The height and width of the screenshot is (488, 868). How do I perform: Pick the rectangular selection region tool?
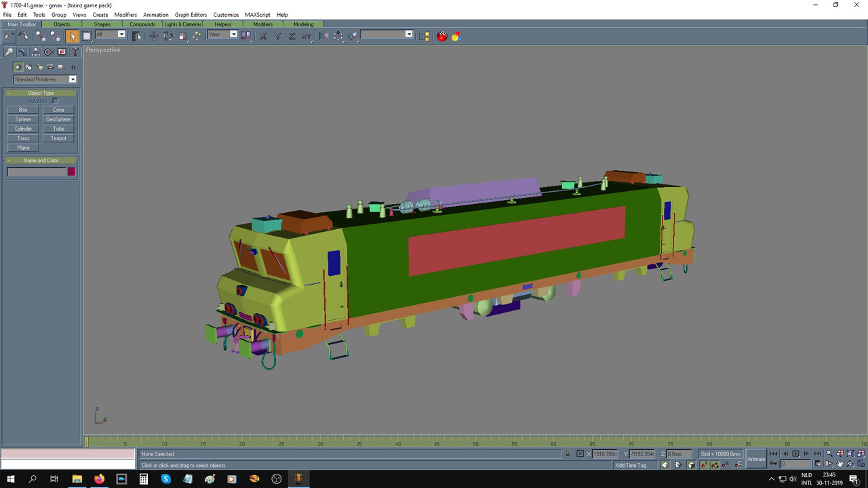86,36
